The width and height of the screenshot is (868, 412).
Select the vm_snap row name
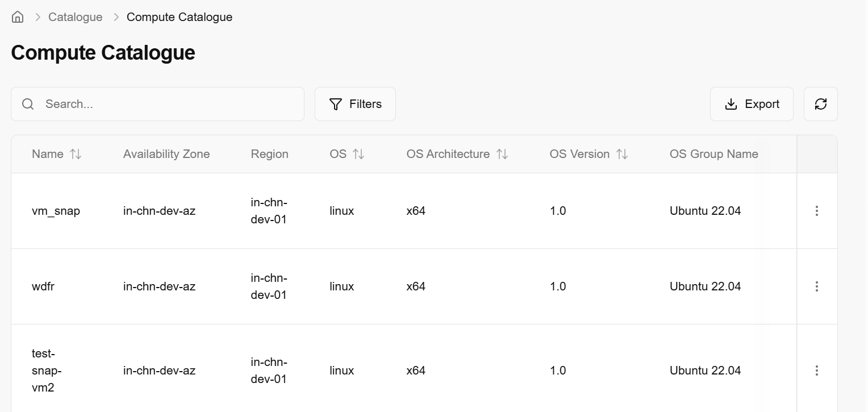(56, 211)
